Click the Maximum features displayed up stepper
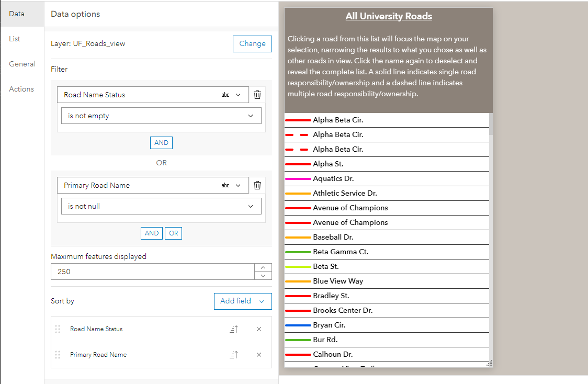Screen dimensions: 588x384 (264, 268)
